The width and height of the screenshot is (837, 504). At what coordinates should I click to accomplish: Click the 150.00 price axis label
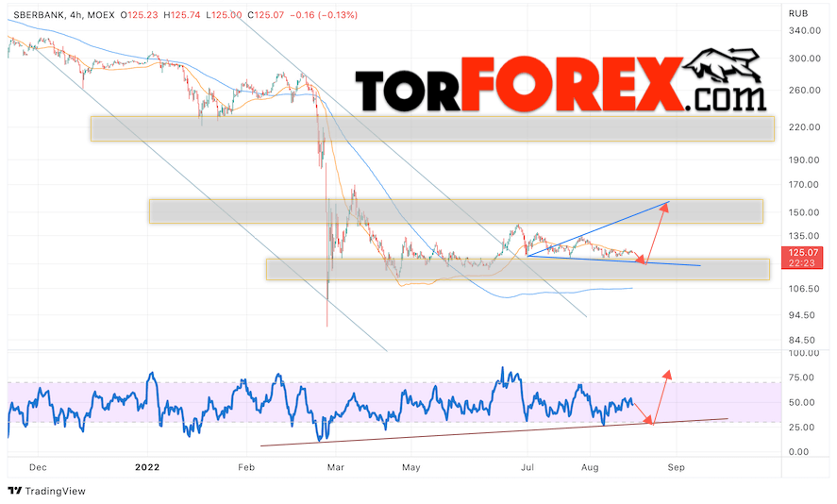click(x=803, y=212)
